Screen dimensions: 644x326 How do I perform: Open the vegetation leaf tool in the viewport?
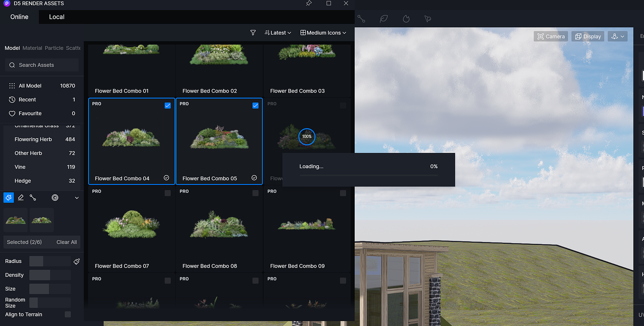384,19
